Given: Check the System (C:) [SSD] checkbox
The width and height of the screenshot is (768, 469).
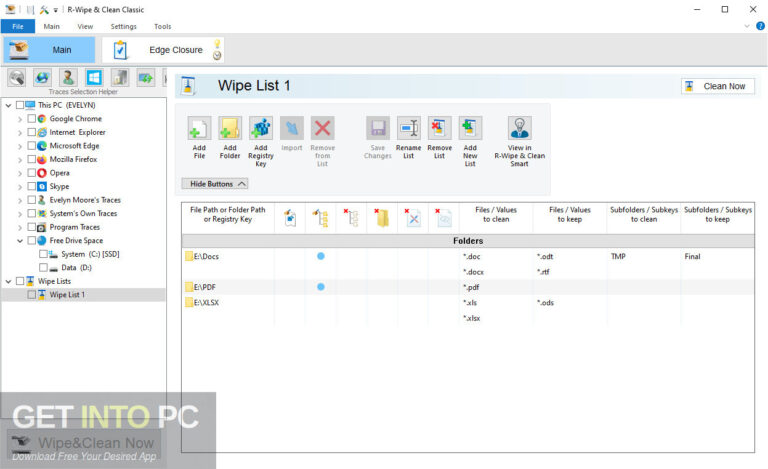Looking at the screenshot, I should point(43,254).
